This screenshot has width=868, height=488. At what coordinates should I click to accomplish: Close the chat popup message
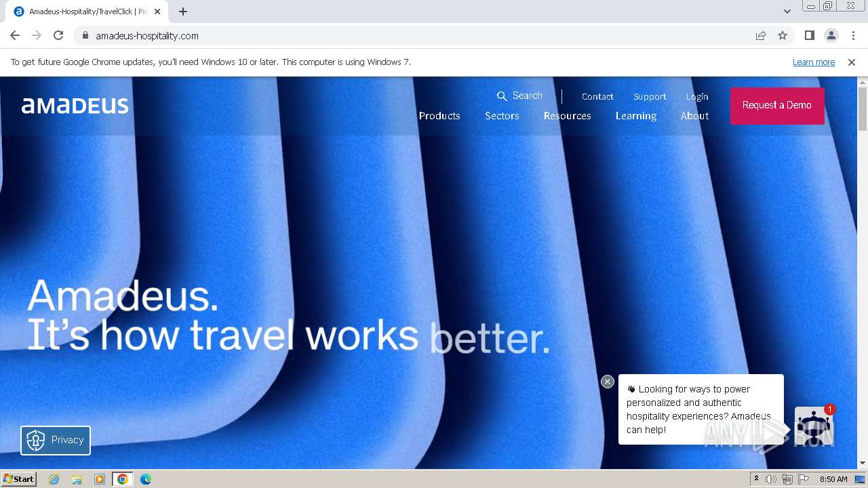608,382
